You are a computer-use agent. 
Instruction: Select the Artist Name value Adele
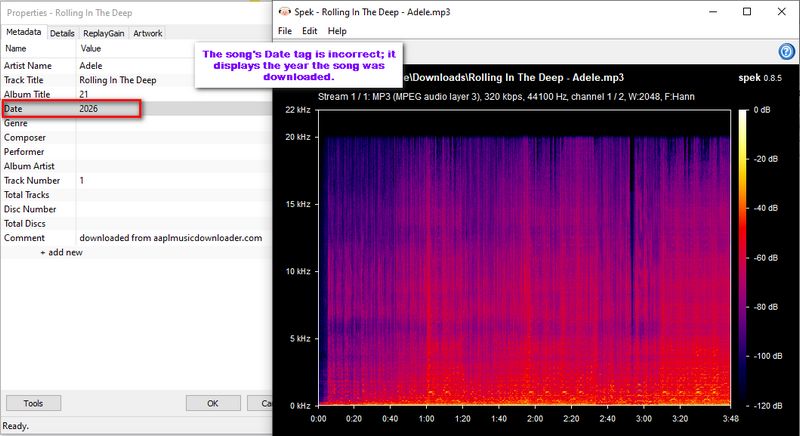click(91, 66)
